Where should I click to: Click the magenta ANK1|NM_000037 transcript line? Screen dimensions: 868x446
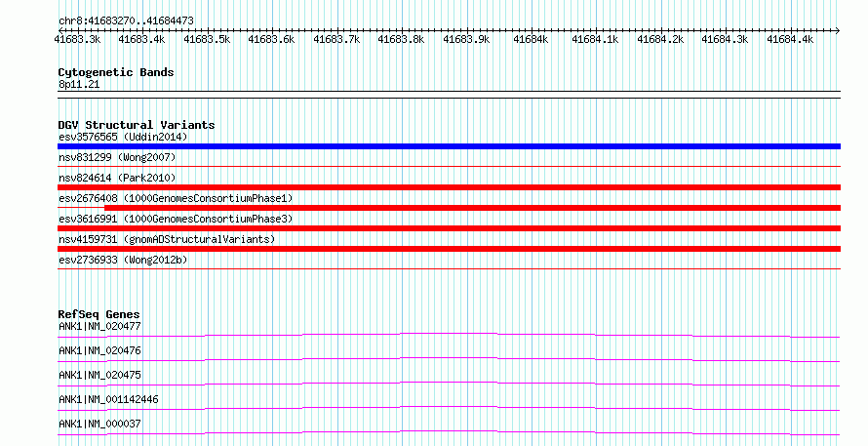click(x=449, y=432)
